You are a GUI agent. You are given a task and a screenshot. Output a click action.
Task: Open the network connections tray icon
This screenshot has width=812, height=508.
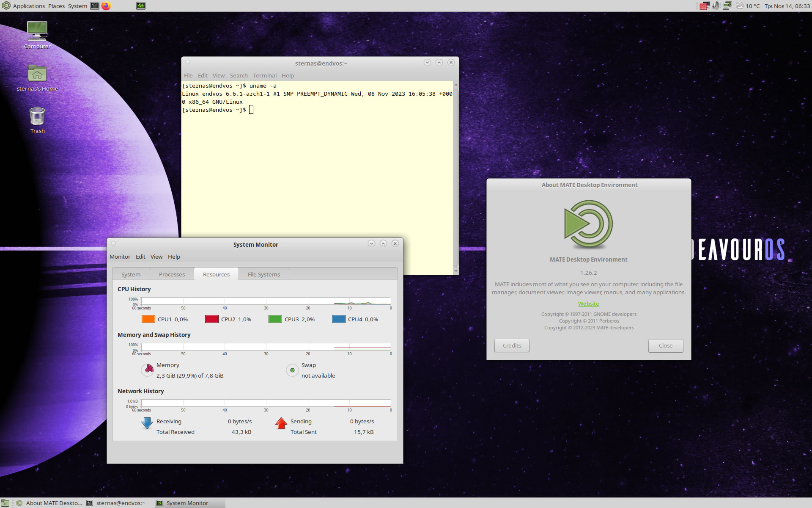[x=727, y=6]
